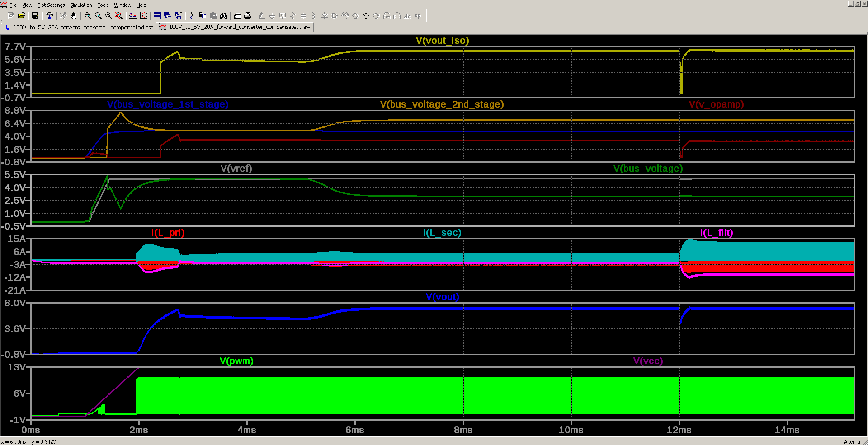
Task: Open the Tools menu
Action: (x=103, y=5)
